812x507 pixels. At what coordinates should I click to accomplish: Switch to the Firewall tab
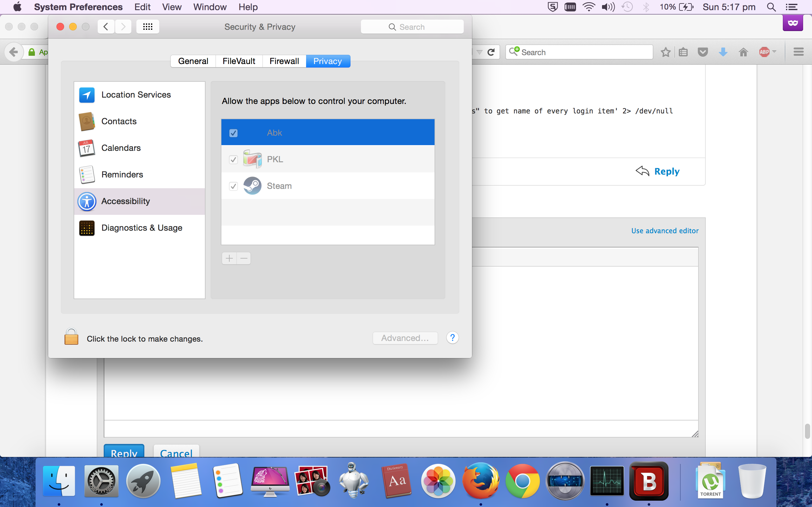[284, 61]
